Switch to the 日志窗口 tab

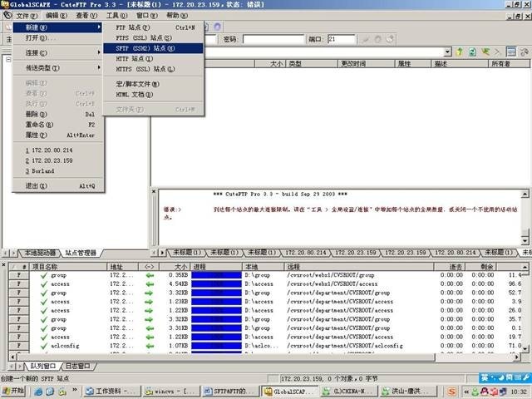pos(76,366)
